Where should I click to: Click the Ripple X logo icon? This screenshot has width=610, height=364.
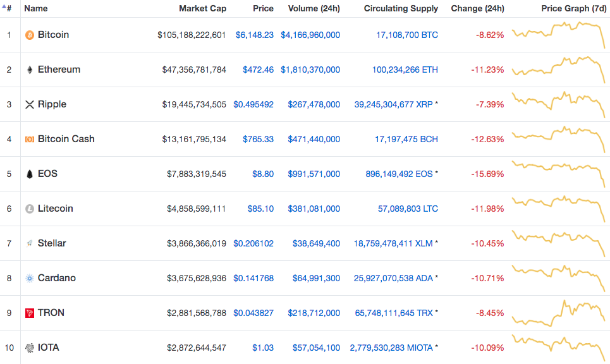pos(29,105)
